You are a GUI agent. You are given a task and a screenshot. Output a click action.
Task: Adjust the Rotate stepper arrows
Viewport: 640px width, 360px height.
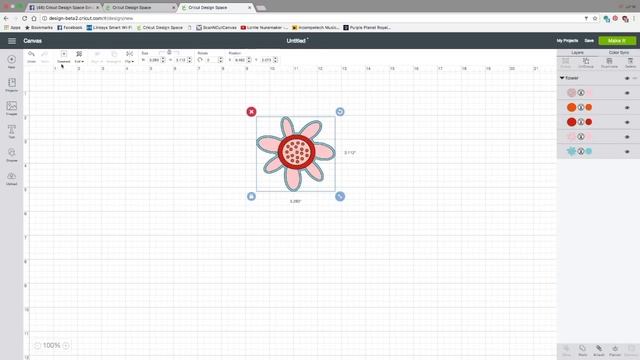click(x=221, y=60)
